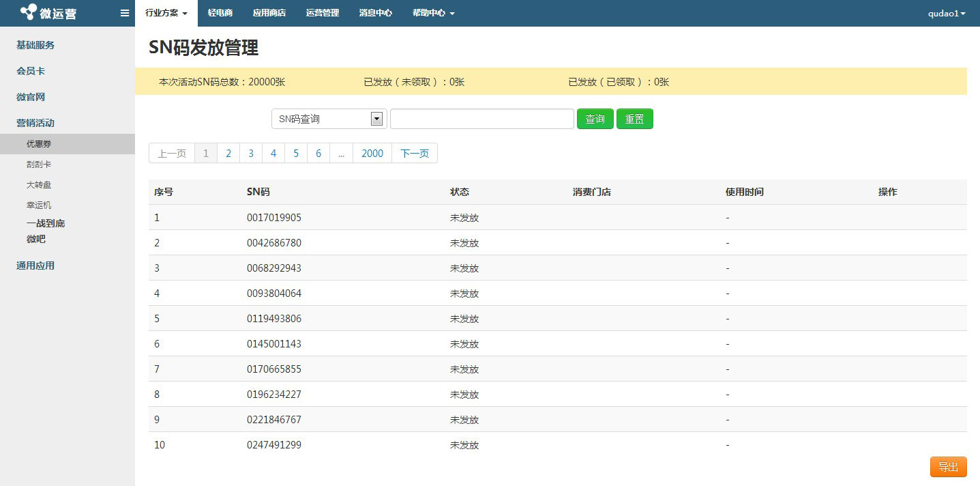Viewport: 980px width, 486px height.
Task: Click SN code 0221846767
Action: click(x=274, y=420)
